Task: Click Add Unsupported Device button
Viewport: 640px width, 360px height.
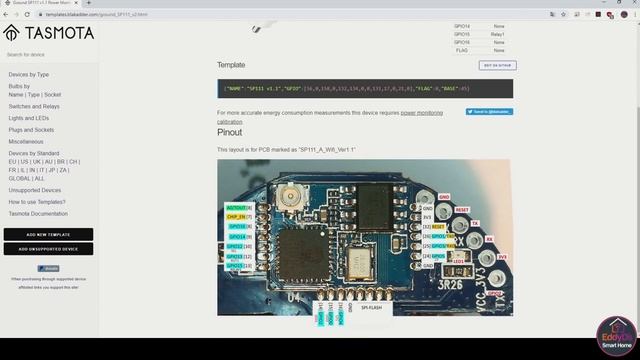Action: [49, 249]
